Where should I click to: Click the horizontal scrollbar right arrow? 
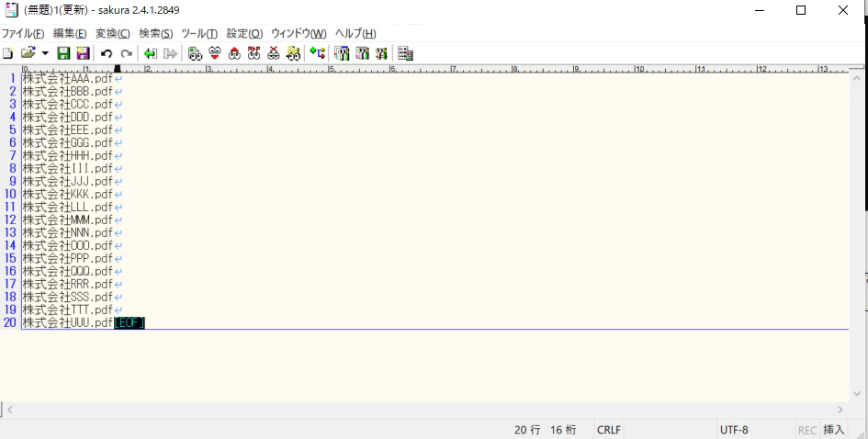tap(840, 410)
